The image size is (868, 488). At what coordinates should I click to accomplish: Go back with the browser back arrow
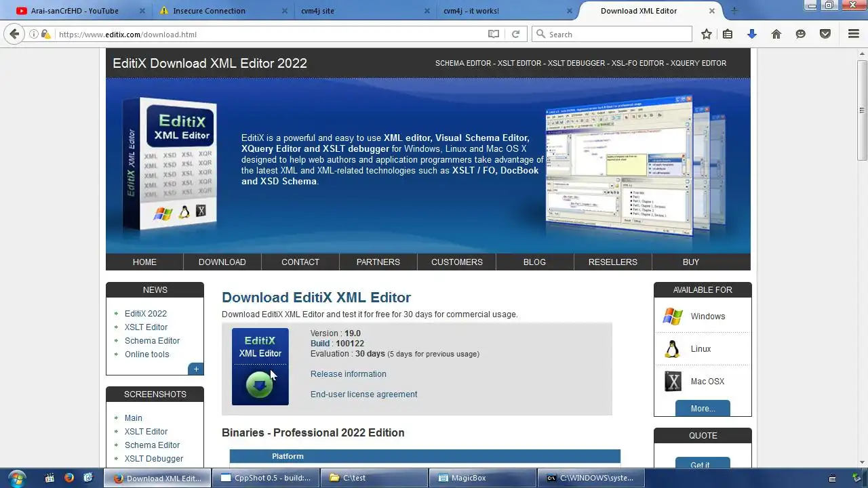click(14, 34)
